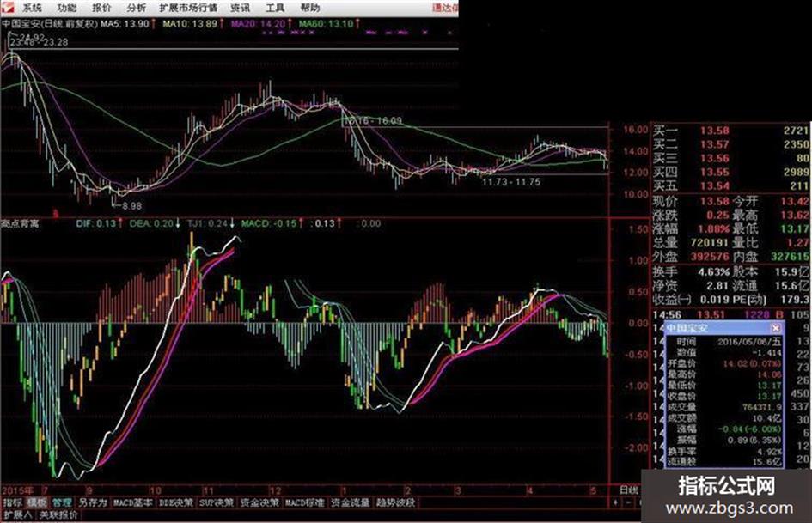Click the 另存为 button
812x523 pixels.
93,502
